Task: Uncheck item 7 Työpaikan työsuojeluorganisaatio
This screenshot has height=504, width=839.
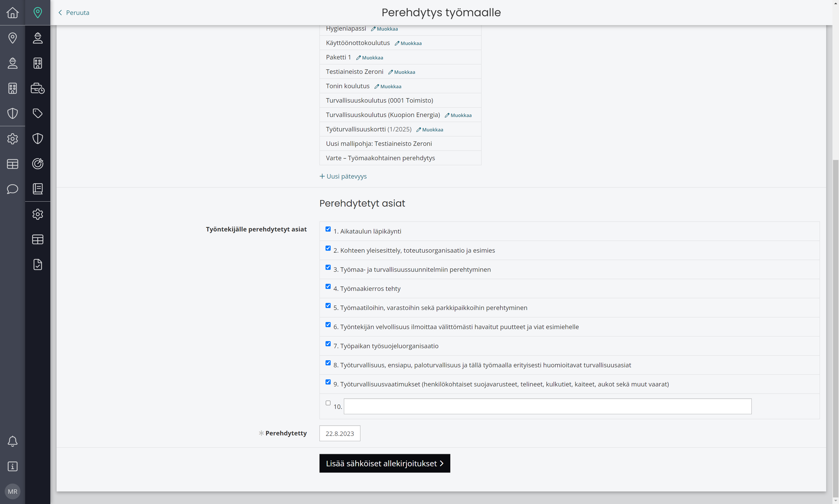Action: [328, 344]
